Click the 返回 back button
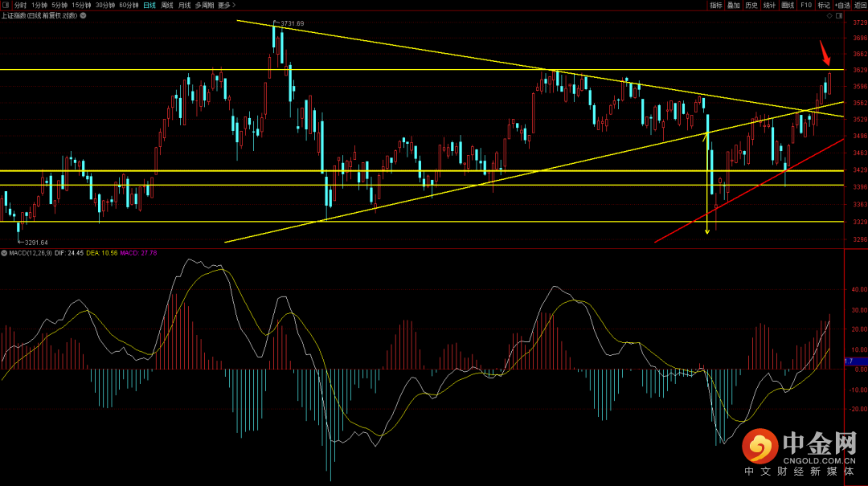 click(860, 5)
